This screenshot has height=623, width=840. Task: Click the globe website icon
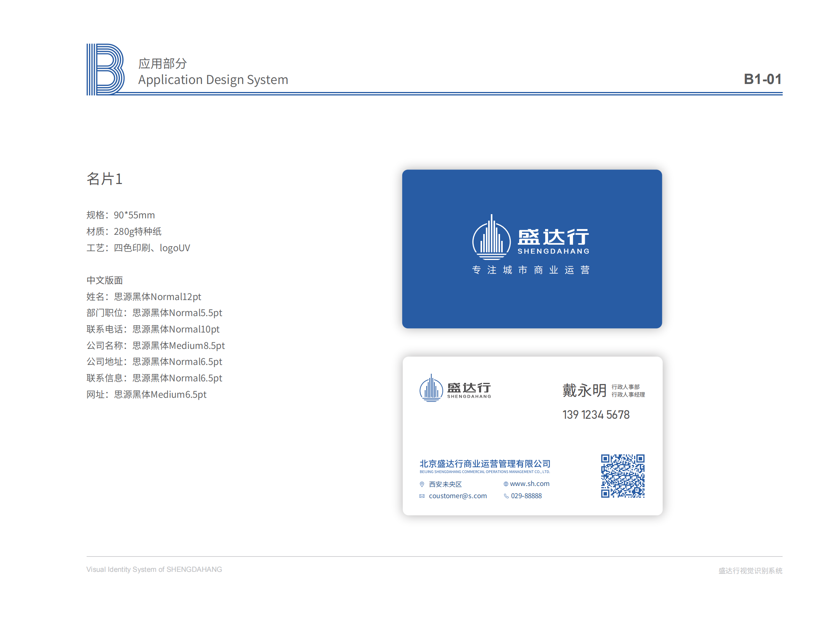click(505, 484)
